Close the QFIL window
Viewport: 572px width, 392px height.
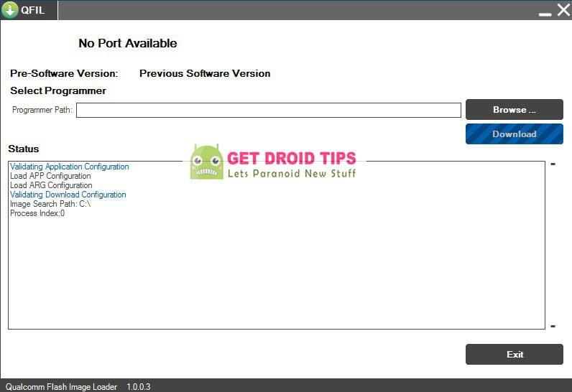pyautogui.click(x=563, y=10)
